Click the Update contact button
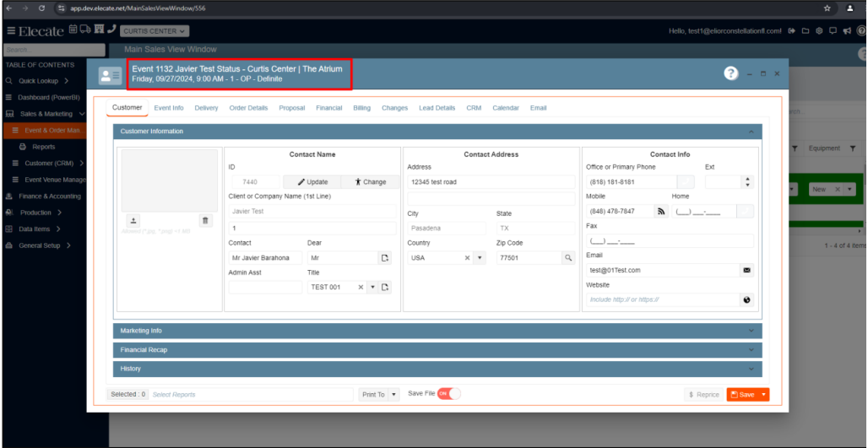 pyautogui.click(x=312, y=182)
